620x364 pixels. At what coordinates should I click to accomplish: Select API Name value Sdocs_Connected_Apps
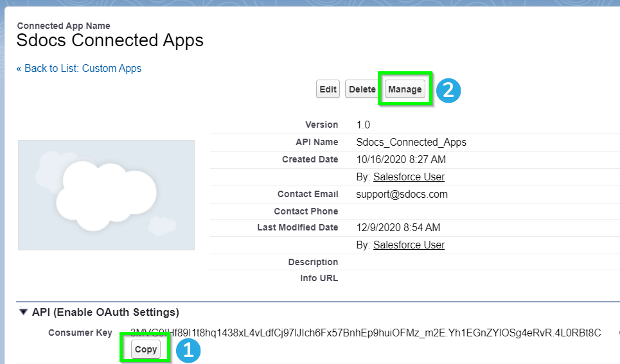click(411, 142)
